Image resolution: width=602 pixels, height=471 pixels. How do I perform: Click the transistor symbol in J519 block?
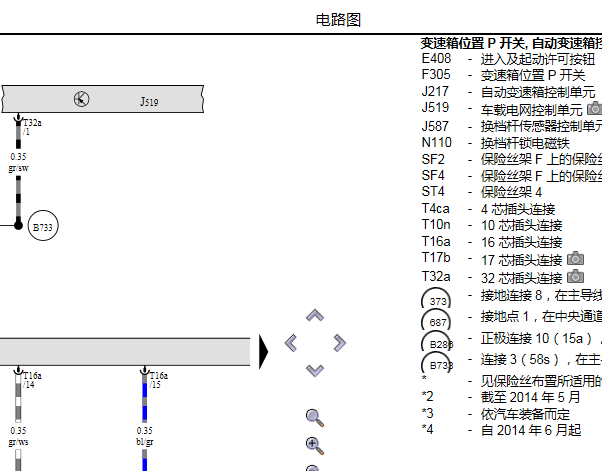coord(81,99)
